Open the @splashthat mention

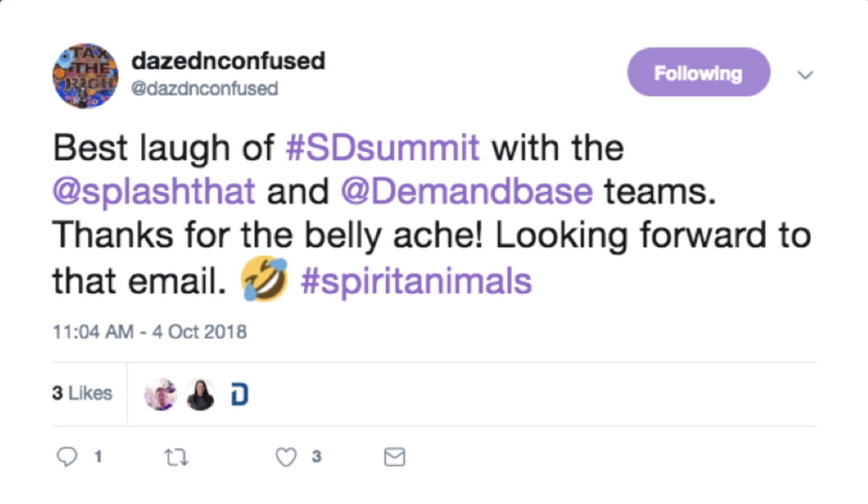[x=154, y=191]
